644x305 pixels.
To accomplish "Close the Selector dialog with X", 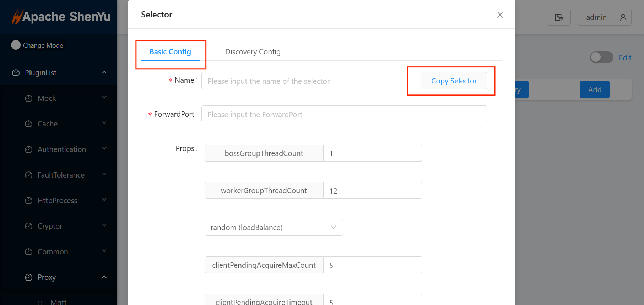I will point(500,15).
